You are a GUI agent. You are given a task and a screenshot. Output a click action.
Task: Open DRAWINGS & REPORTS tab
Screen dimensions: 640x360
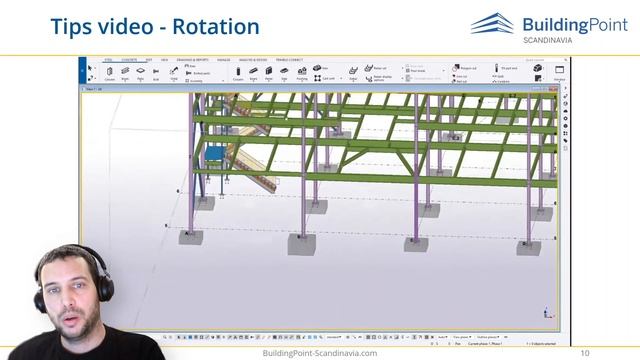[192, 60]
